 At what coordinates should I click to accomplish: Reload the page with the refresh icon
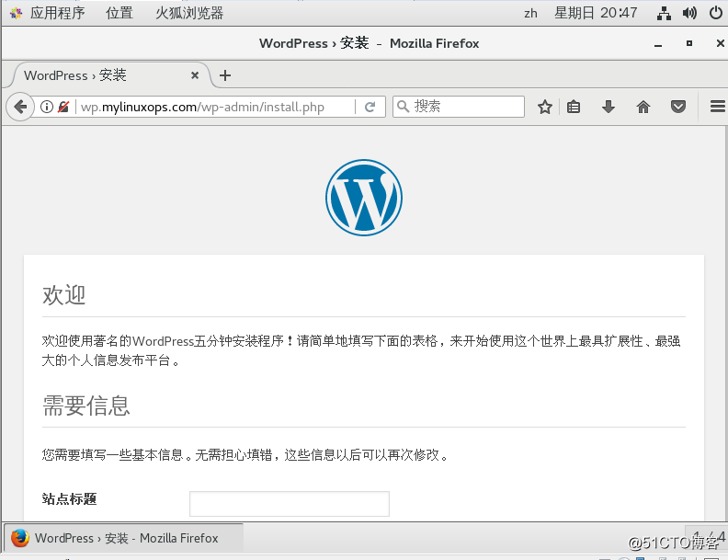370,107
